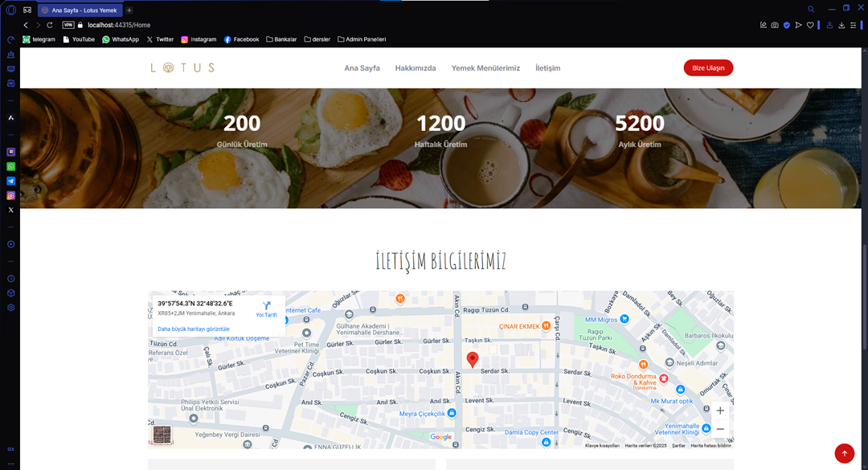Open the Easy Setup sliders icon
The width and height of the screenshot is (868, 470).
[853, 25]
